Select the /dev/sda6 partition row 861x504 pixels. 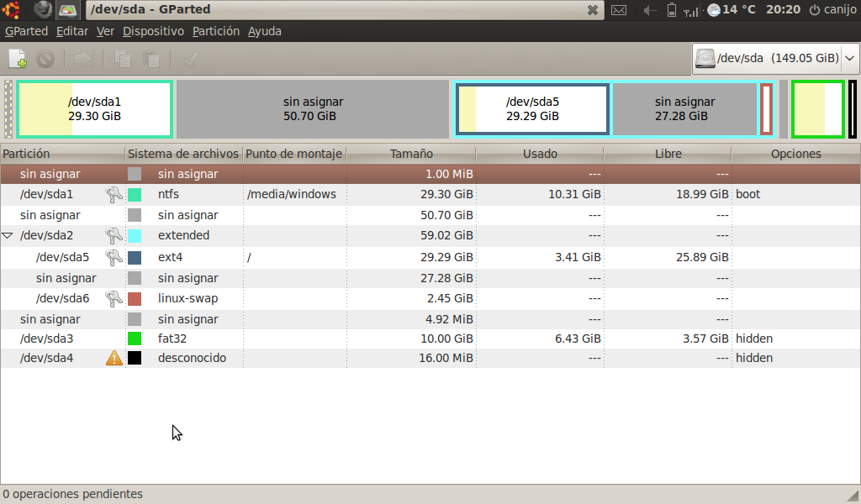pyautogui.click(x=430, y=298)
